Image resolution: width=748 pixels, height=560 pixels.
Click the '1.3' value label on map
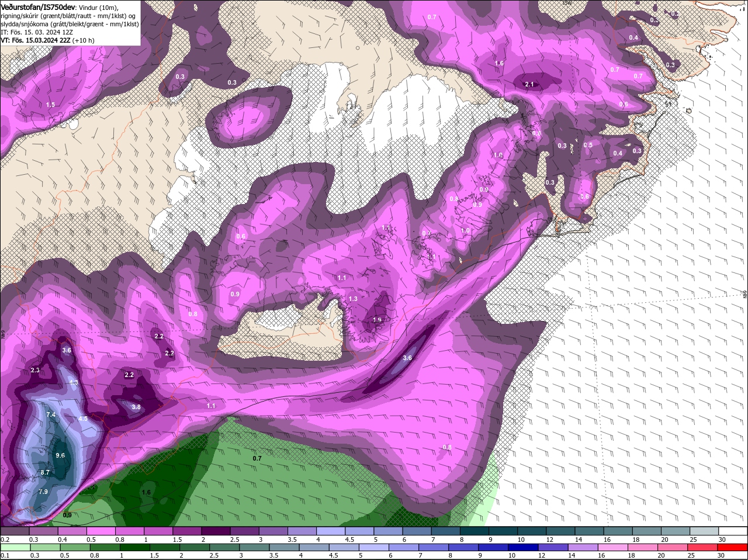353,299
